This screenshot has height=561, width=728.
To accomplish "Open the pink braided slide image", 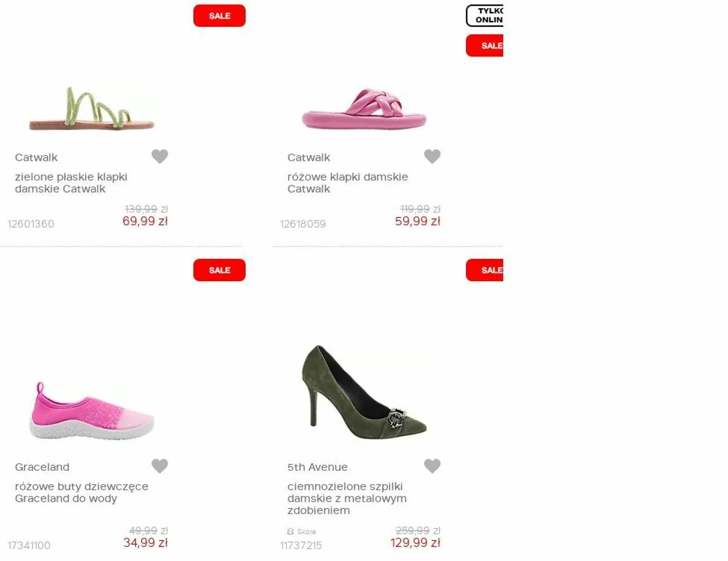I will pyautogui.click(x=364, y=109).
